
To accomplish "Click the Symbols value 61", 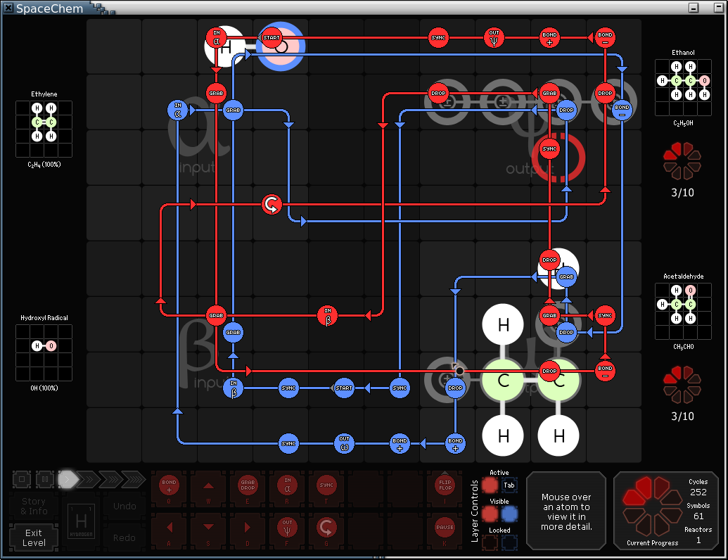I will (698, 516).
